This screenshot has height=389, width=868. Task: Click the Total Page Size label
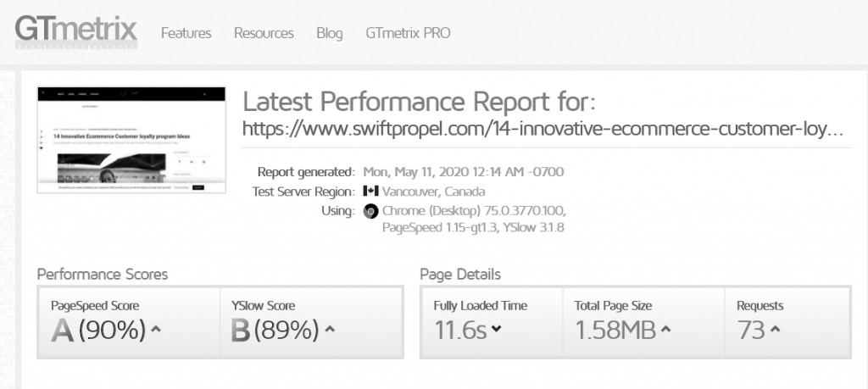click(614, 306)
